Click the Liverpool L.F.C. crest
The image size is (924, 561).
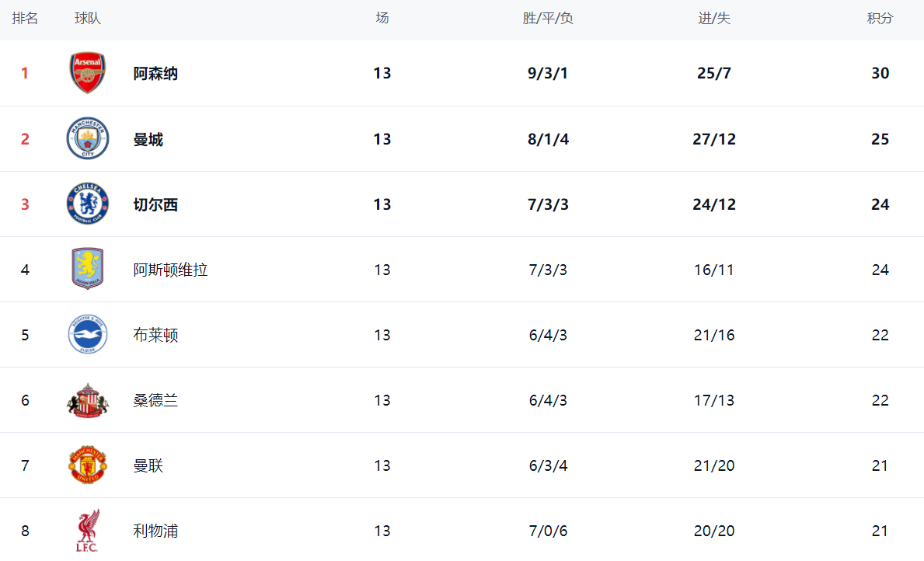click(87, 531)
